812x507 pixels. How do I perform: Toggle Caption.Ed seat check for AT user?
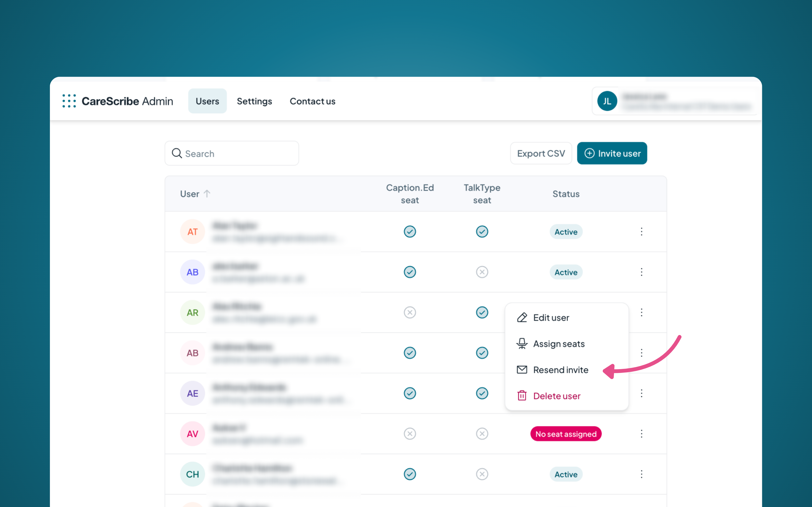click(410, 232)
